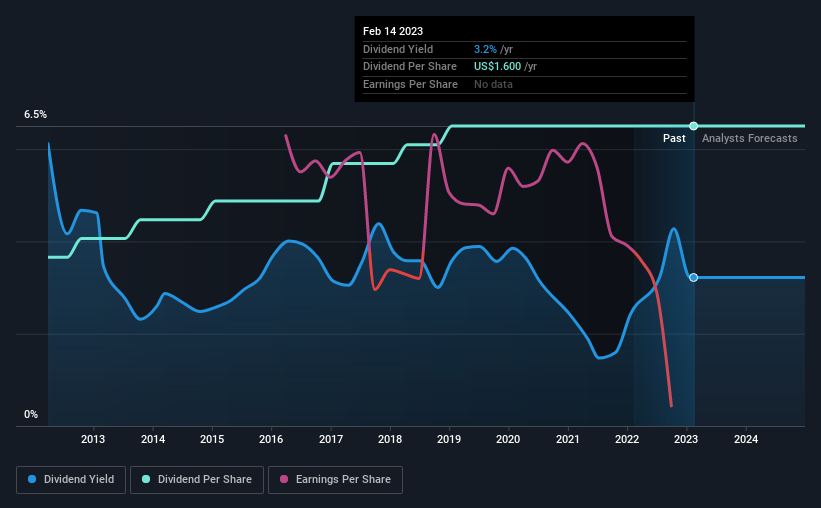This screenshot has width=821, height=508.
Task: Click the 2022 x-axis label
Action: click(627, 439)
